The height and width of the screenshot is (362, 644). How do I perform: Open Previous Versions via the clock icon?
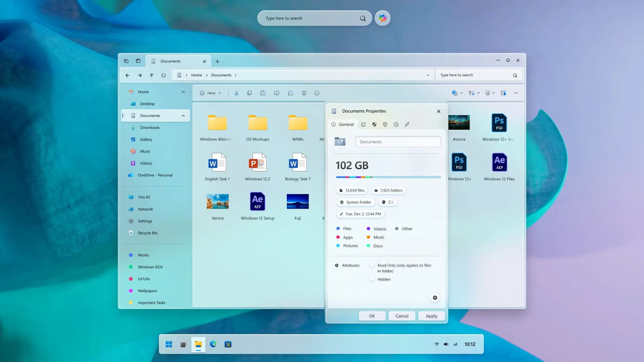[x=396, y=124]
